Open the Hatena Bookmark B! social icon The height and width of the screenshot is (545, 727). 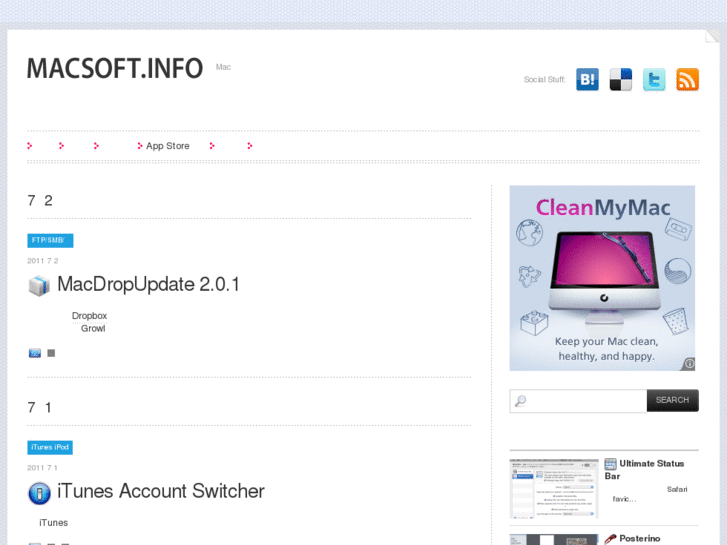click(587, 79)
